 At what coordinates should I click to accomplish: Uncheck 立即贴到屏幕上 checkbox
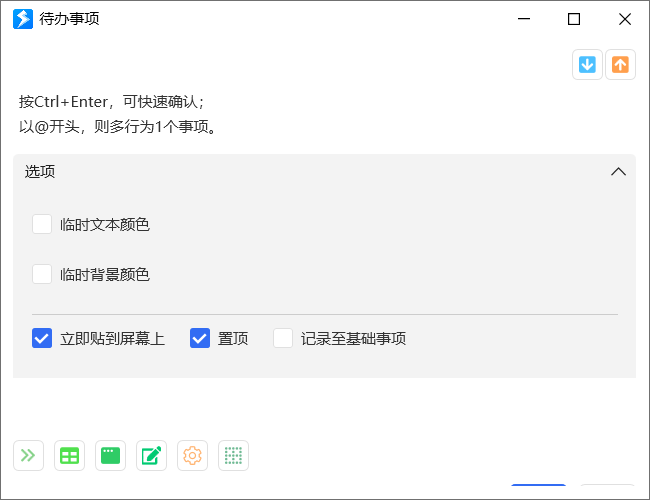pyautogui.click(x=42, y=338)
